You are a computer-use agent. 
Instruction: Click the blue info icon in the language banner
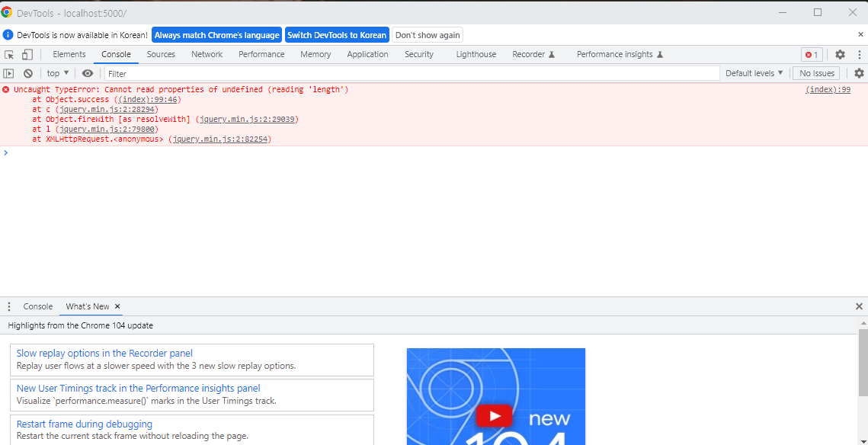click(8, 35)
